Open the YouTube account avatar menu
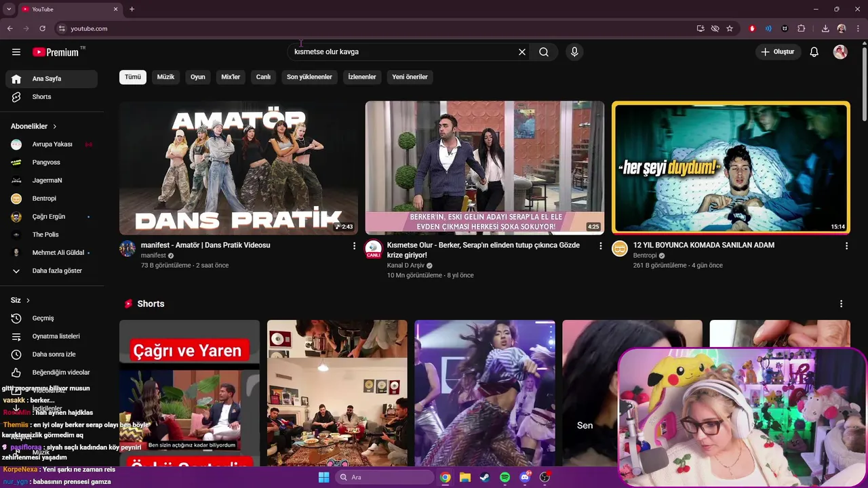 (840, 52)
